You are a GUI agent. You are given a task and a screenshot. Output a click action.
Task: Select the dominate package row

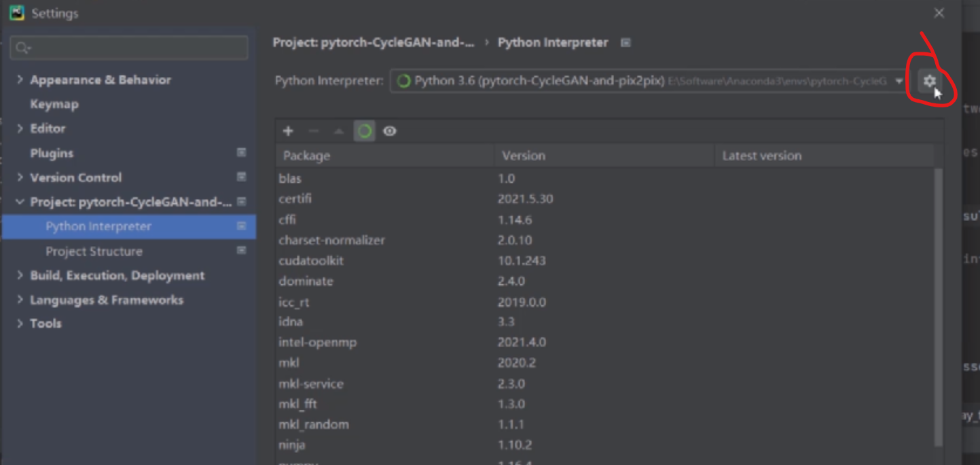[x=604, y=281]
